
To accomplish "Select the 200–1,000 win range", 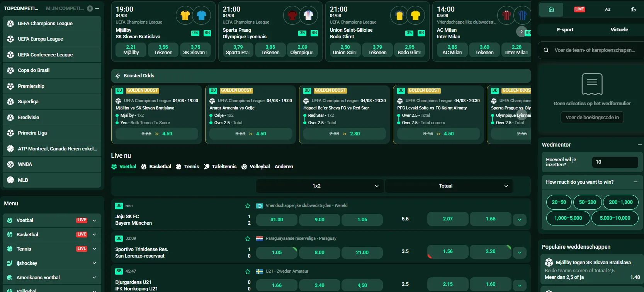I will point(620,202).
